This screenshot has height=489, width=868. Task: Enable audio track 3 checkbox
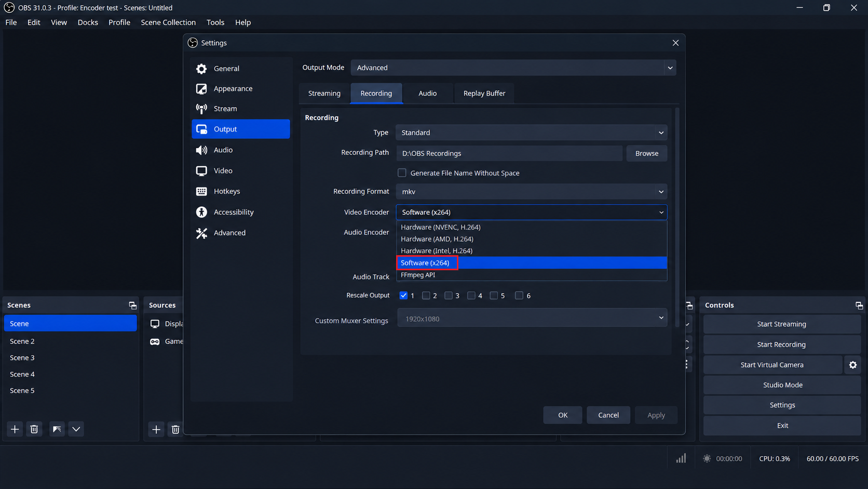(x=449, y=295)
